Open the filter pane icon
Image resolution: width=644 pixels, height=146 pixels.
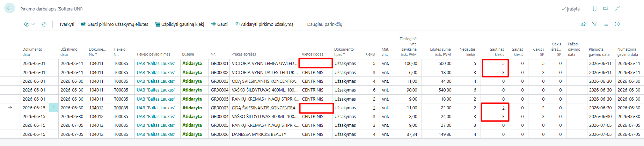point(594,24)
